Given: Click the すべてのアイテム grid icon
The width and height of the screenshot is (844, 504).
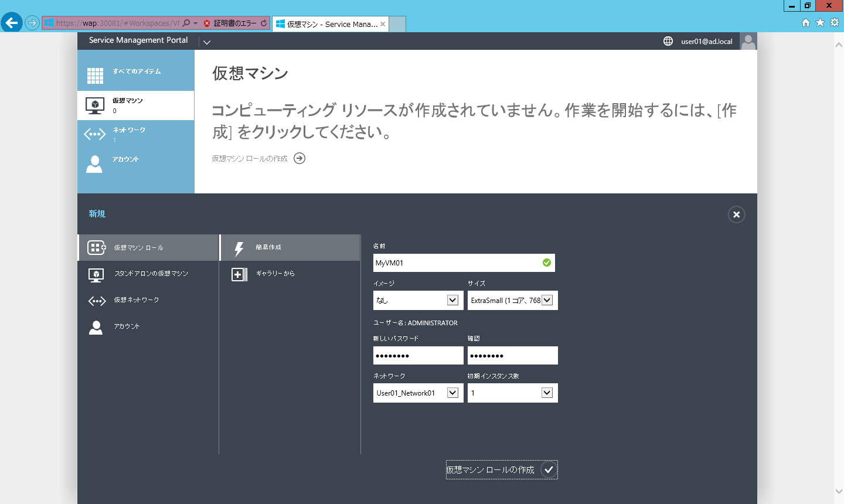Looking at the screenshot, I should [x=95, y=76].
